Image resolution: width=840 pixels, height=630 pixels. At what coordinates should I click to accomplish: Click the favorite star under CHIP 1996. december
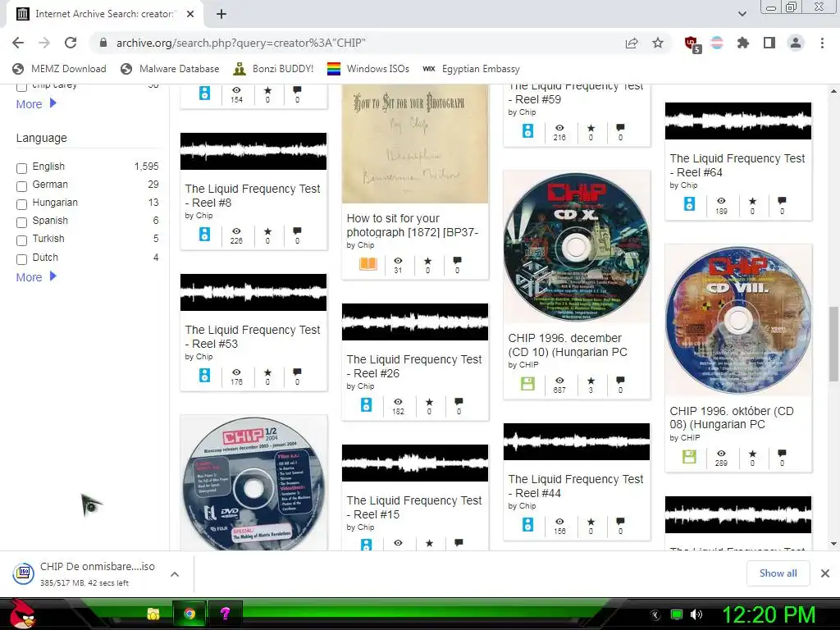point(591,381)
